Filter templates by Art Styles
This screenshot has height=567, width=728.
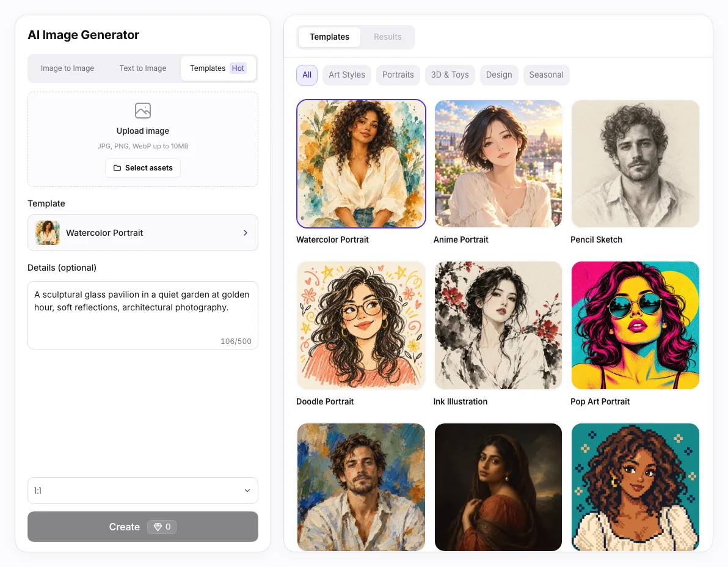[x=347, y=75]
